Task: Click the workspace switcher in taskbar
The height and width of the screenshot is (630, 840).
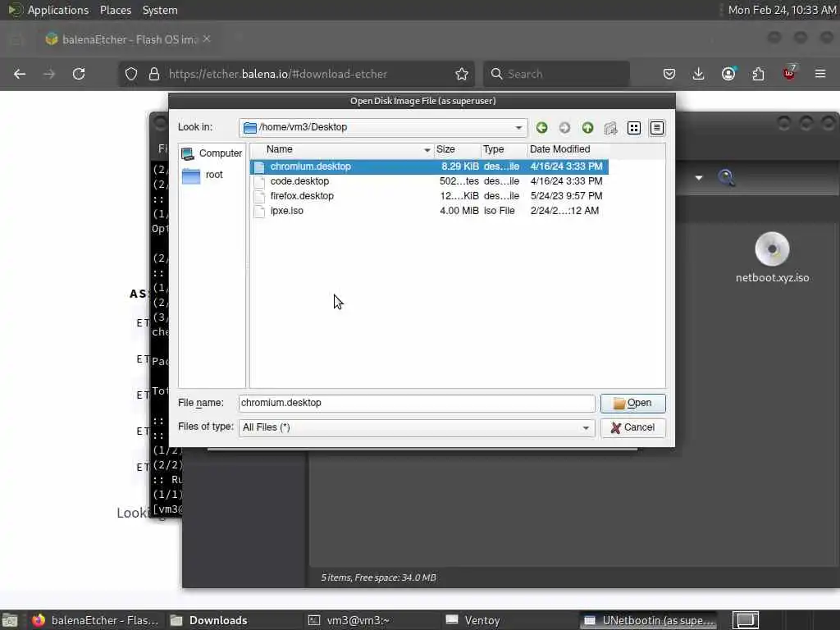Action: [745, 620]
